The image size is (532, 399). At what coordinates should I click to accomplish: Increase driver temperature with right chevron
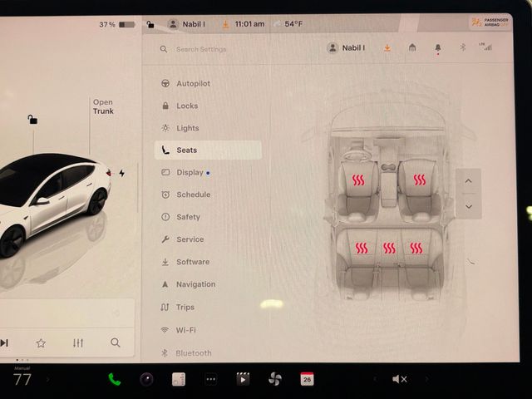(x=47, y=379)
